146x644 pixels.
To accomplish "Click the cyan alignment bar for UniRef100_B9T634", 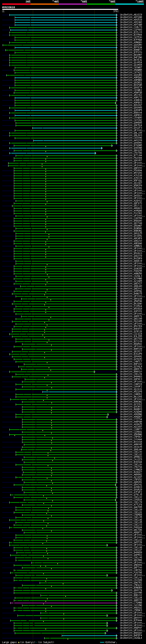I will [66, 47].
